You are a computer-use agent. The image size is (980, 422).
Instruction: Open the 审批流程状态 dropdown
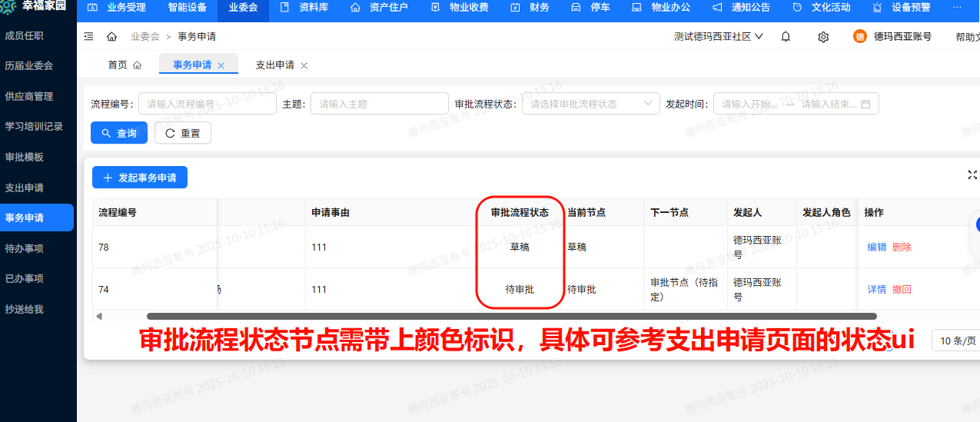tap(591, 104)
